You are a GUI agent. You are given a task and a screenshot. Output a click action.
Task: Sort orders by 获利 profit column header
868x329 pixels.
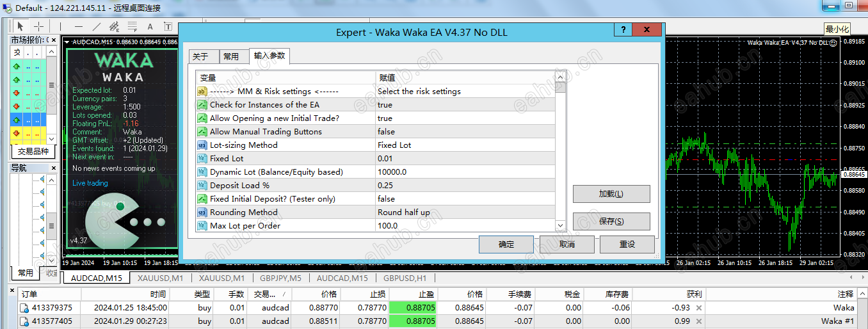pos(668,294)
